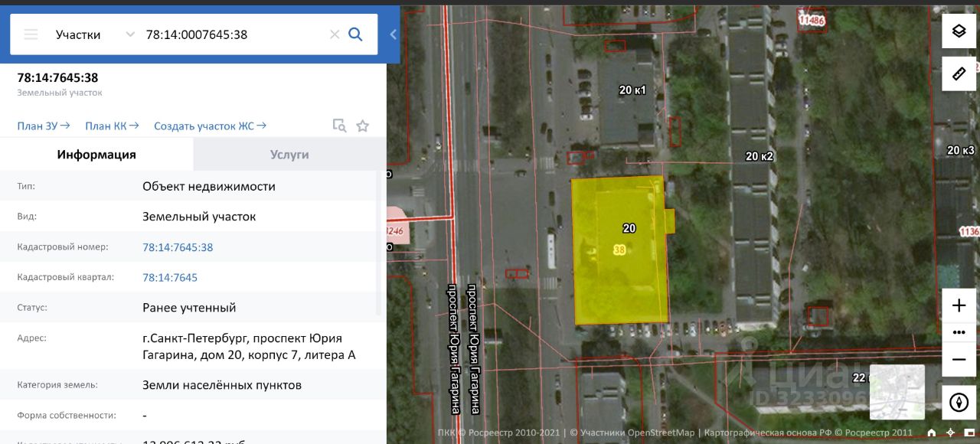Run search with the magnifier icon
Image resolution: width=980 pixels, height=444 pixels.
pos(355,34)
